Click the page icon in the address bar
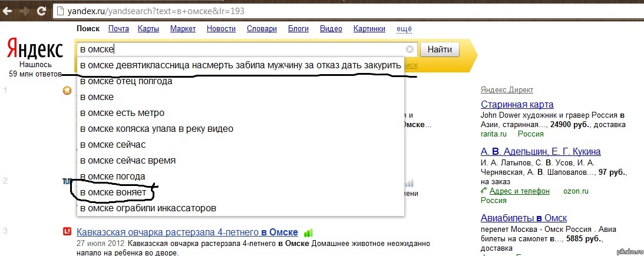644x256 pixels. coord(60,11)
